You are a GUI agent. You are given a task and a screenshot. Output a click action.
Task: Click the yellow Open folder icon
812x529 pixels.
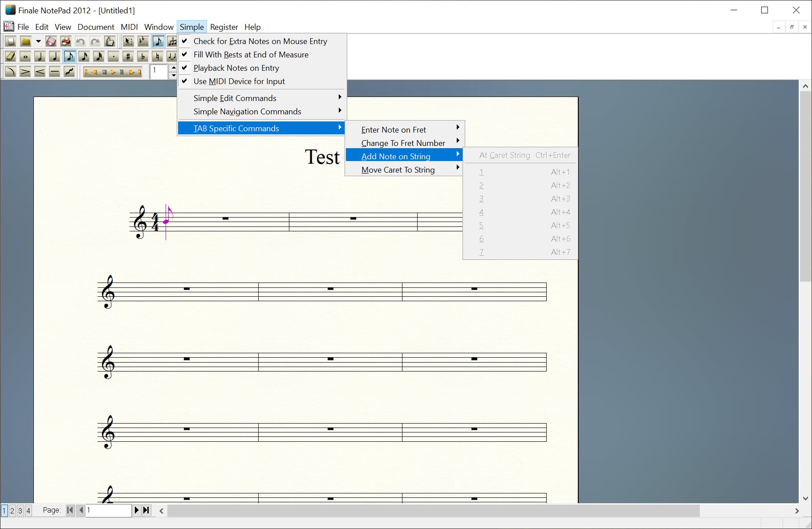[x=25, y=41]
